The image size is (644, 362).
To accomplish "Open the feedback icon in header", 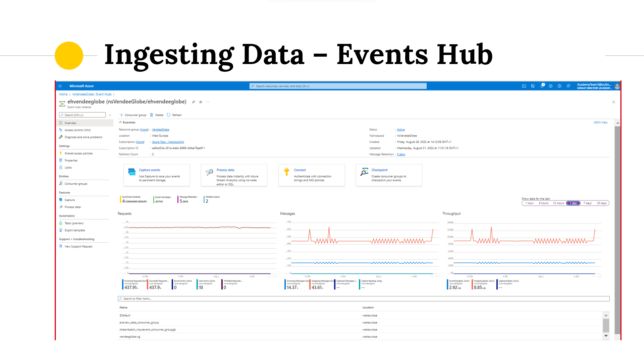I will (x=569, y=86).
